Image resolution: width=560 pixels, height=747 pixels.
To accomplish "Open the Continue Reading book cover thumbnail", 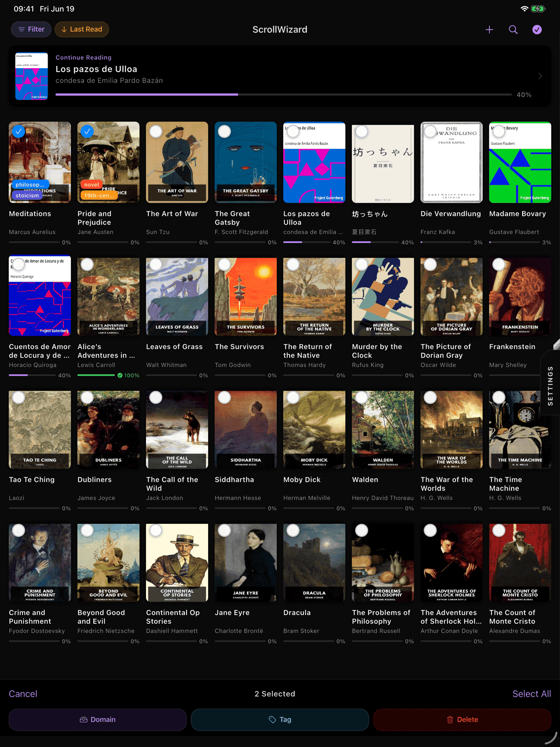I will (x=32, y=76).
